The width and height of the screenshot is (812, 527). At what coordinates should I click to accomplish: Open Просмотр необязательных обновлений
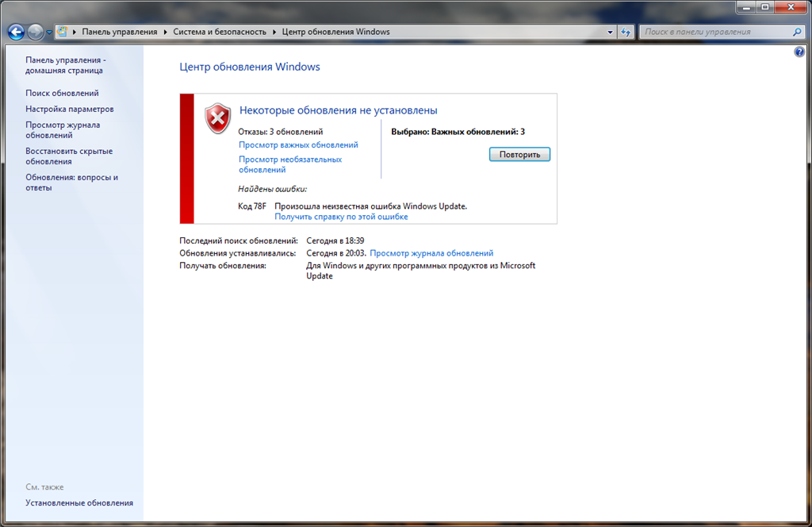[x=290, y=165]
